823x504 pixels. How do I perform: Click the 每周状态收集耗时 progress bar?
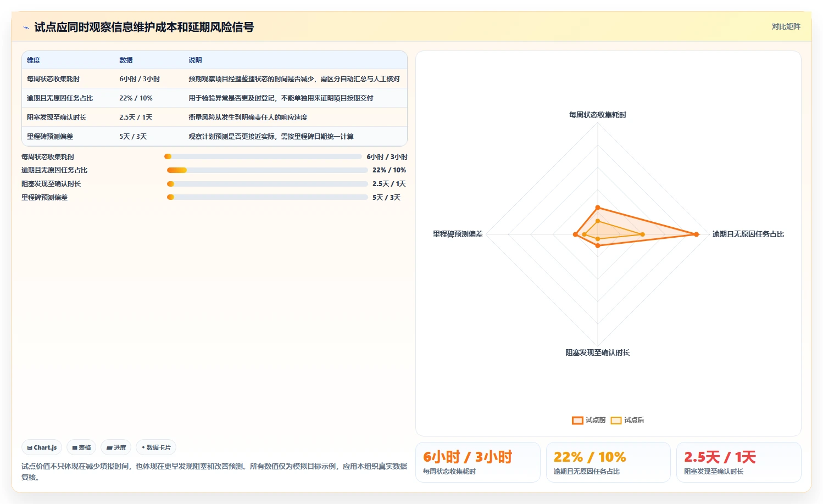pos(263,156)
